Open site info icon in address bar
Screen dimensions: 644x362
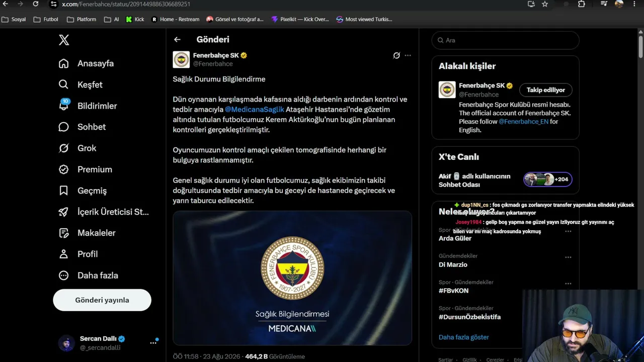pos(53,4)
